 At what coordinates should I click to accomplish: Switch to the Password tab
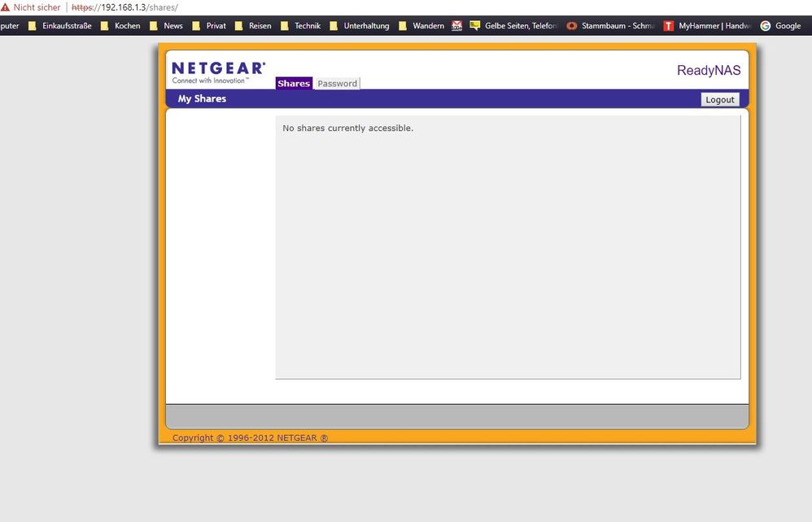pyautogui.click(x=337, y=83)
